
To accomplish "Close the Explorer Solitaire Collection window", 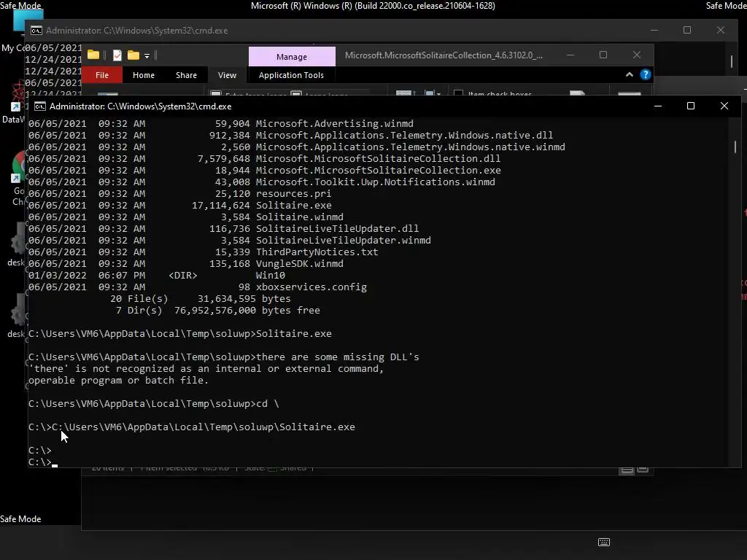I will tap(636, 55).
